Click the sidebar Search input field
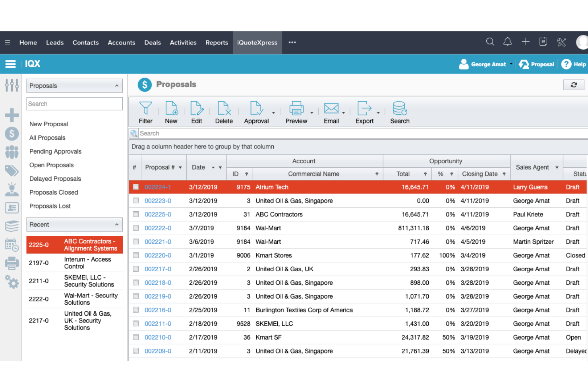 tap(74, 104)
